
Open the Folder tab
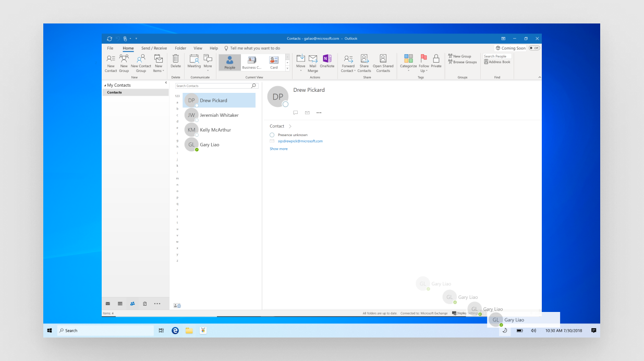point(180,48)
